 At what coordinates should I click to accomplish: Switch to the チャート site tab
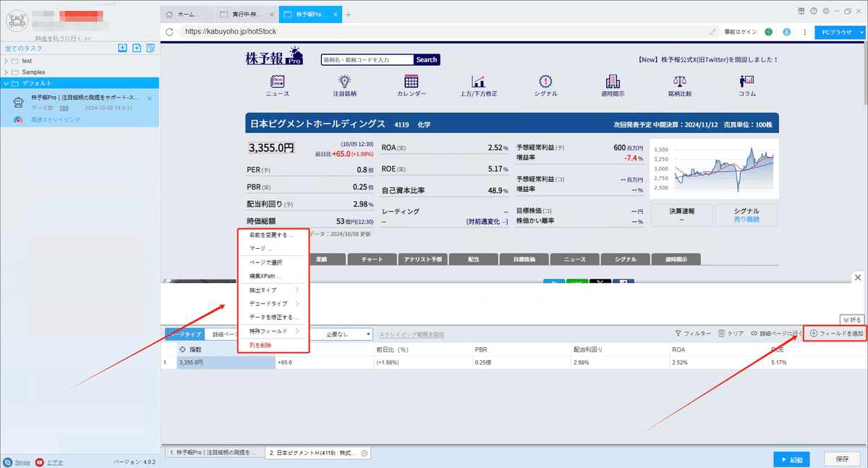click(372, 259)
